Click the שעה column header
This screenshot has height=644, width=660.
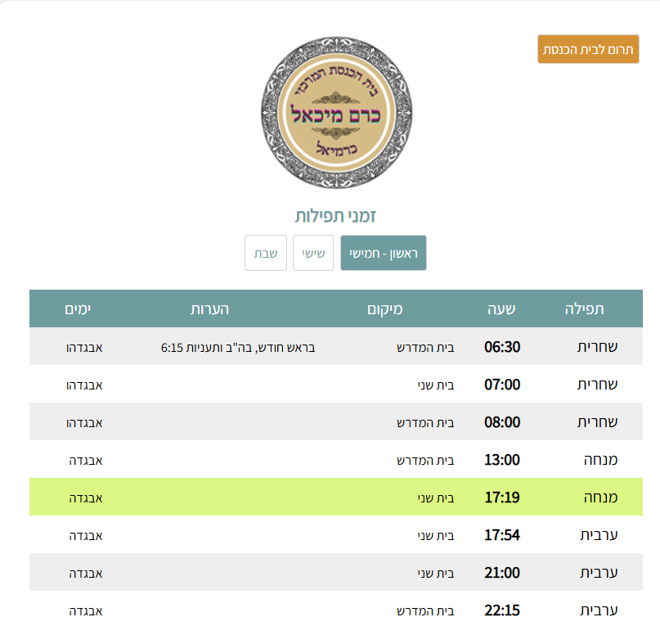(501, 309)
